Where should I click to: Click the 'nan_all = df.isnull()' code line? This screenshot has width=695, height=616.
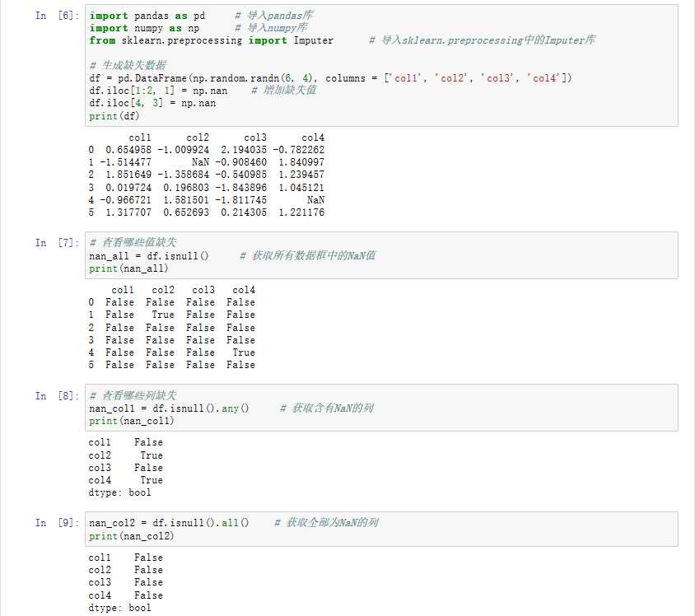(x=148, y=256)
